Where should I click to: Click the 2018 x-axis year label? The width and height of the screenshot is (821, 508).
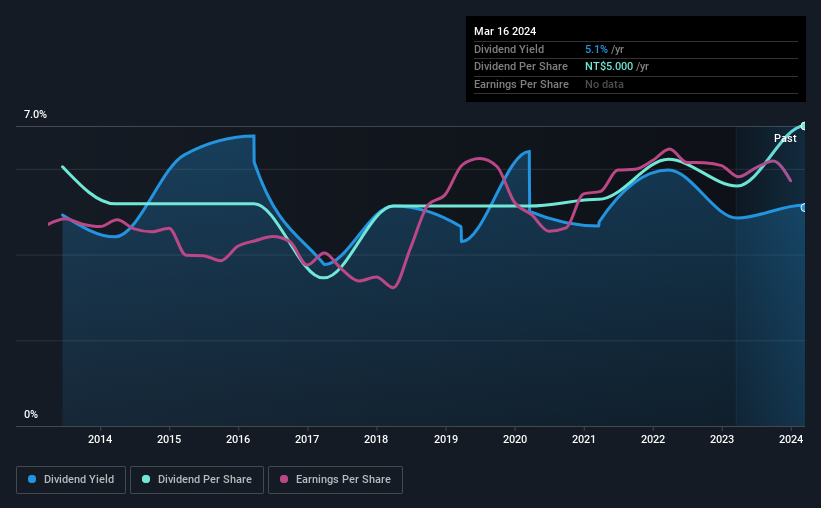[x=376, y=439]
